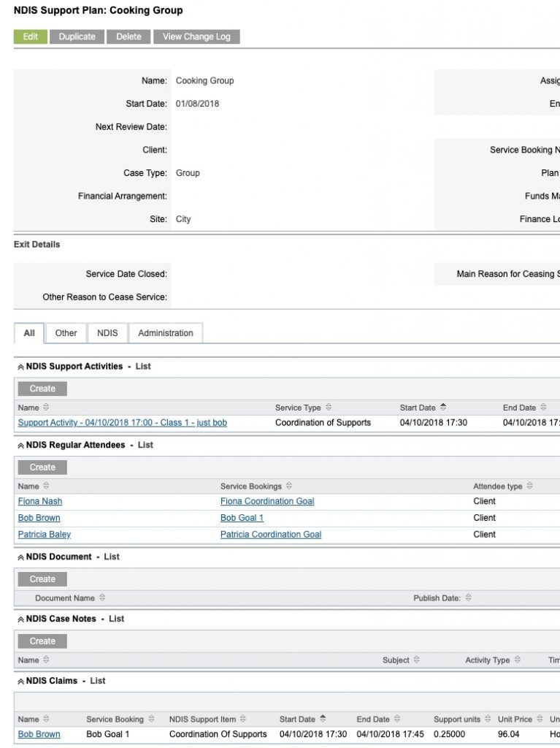Collapse the NDIS Case Notes section
This screenshot has height=748, width=560.
[20, 619]
